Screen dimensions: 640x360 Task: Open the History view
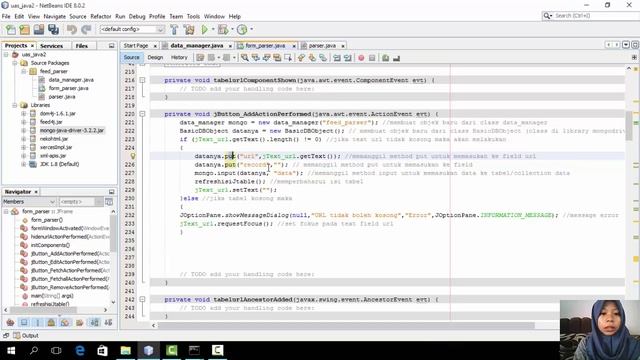point(179,58)
